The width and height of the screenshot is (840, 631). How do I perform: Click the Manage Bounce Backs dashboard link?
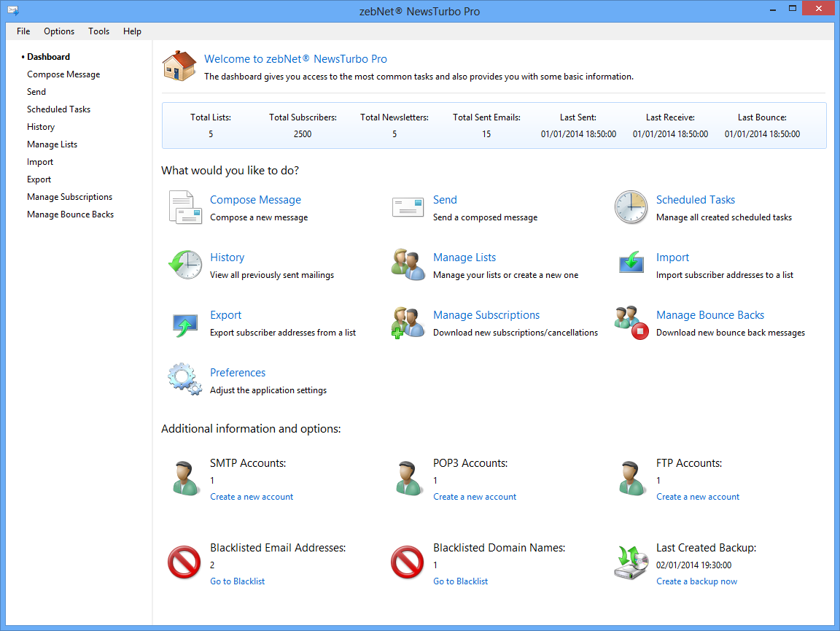[x=709, y=315]
